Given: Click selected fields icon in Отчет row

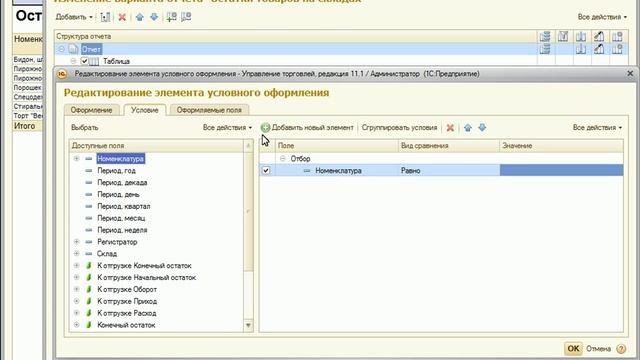Looking at the screenshot, I should [545, 49].
